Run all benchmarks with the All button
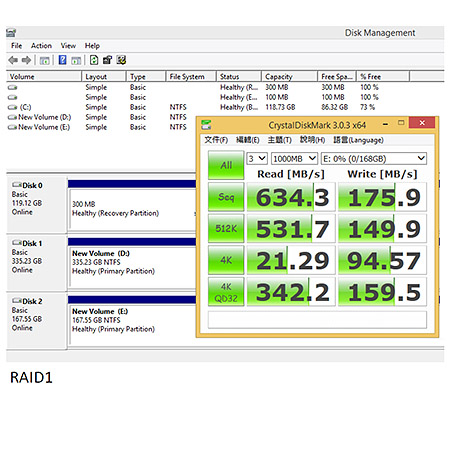Viewport: 450px width, 450px height. [226, 165]
